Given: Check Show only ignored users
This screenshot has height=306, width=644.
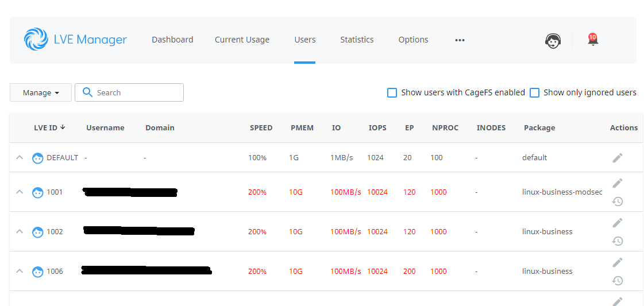Looking at the screenshot, I should coord(534,92).
